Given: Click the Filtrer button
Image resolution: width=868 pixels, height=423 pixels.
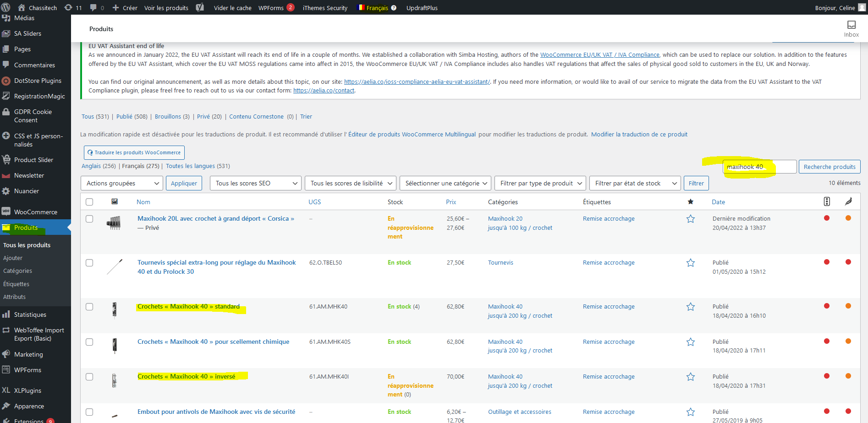Looking at the screenshot, I should pyautogui.click(x=696, y=183).
